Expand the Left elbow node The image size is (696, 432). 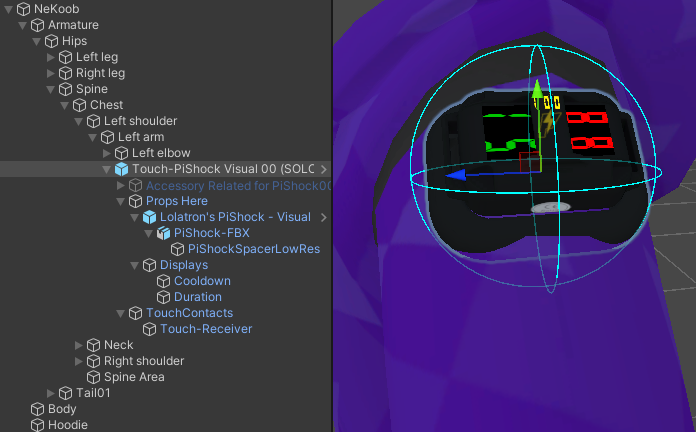click(107, 153)
